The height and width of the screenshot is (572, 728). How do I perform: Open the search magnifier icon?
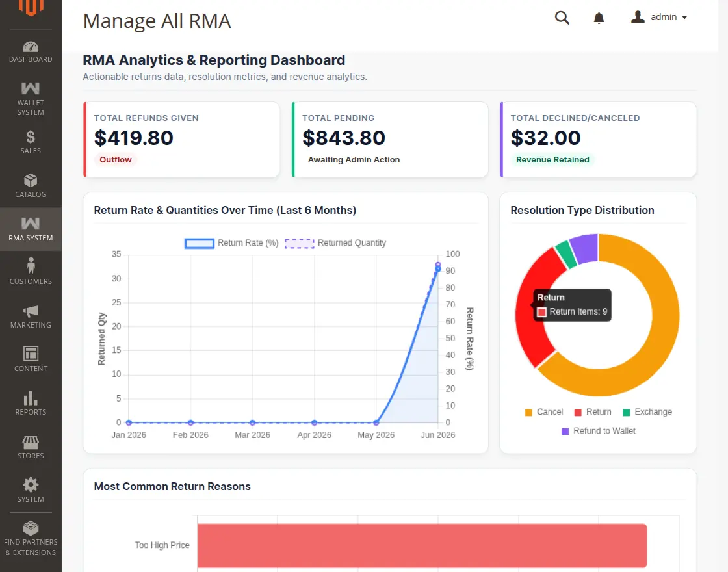562,18
